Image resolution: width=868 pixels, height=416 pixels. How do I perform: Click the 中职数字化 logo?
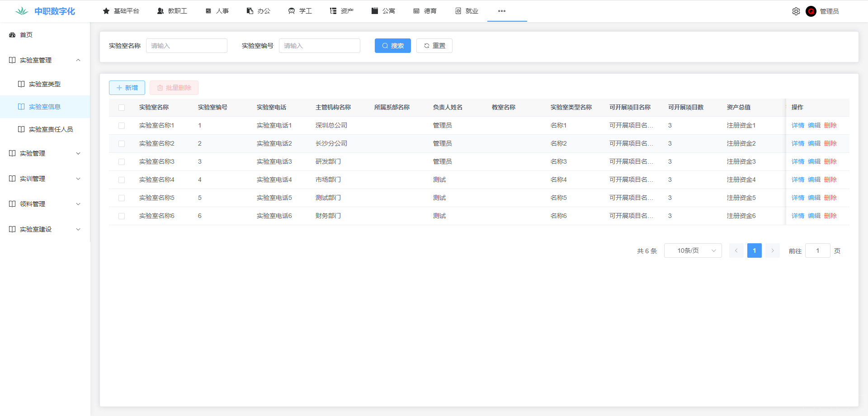pos(45,11)
